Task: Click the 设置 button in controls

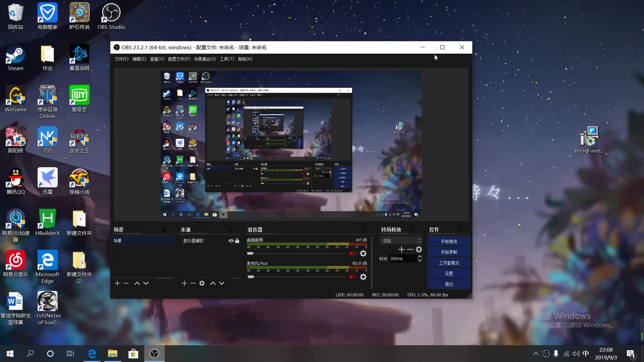Action: click(449, 274)
